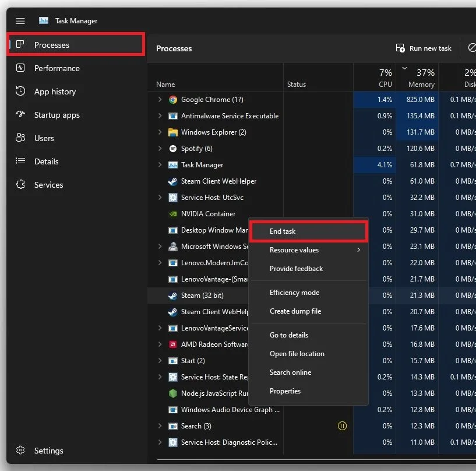The width and height of the screenshot is (476, 471).
Task: Sort by the Name column header
Action: (x=165, y=85)
